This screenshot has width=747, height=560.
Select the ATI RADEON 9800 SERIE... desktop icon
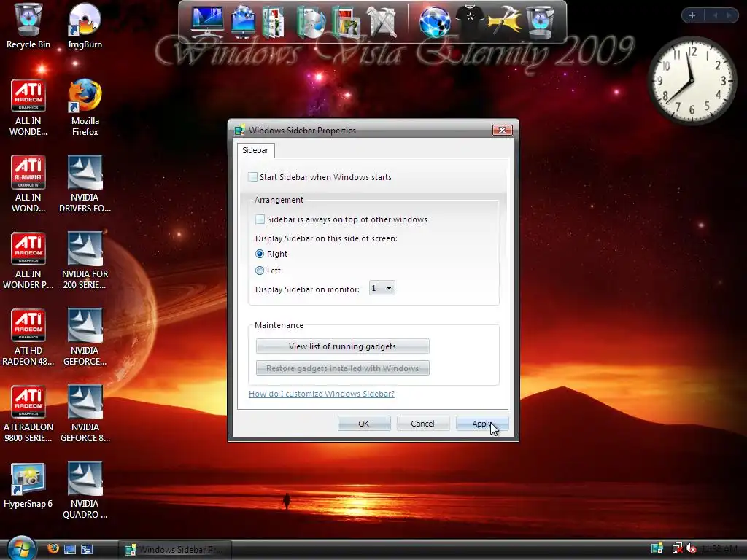coord(28,414)
